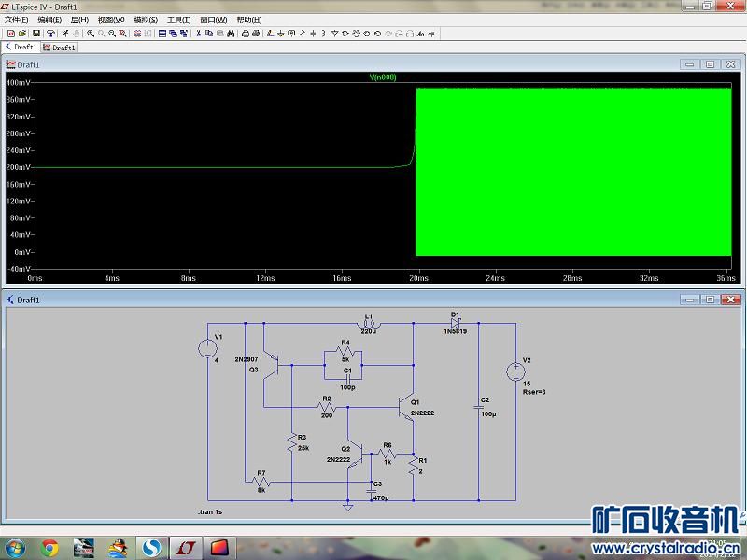
Task: Click the Run simulation icon
Action: tap(64, 34)
